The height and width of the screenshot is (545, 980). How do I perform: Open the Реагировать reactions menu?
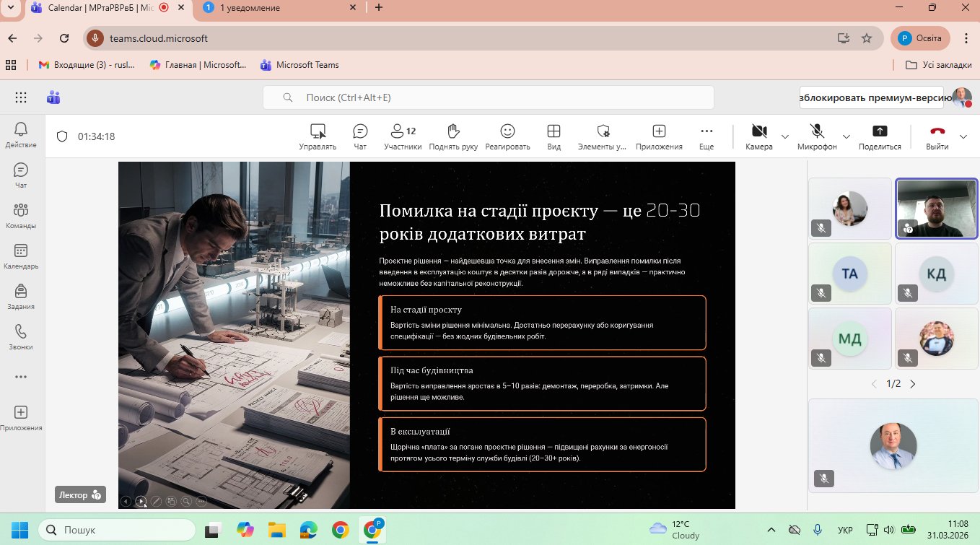point(507,136)
